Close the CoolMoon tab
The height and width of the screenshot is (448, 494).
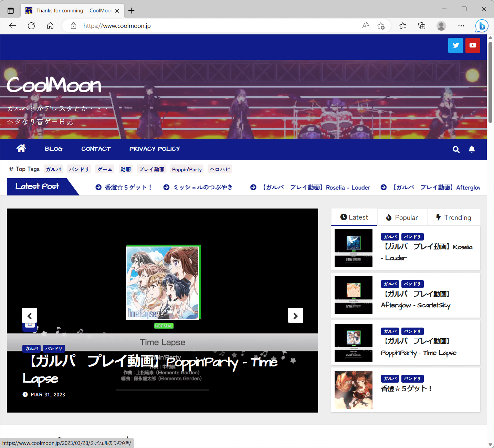(117, 11)
